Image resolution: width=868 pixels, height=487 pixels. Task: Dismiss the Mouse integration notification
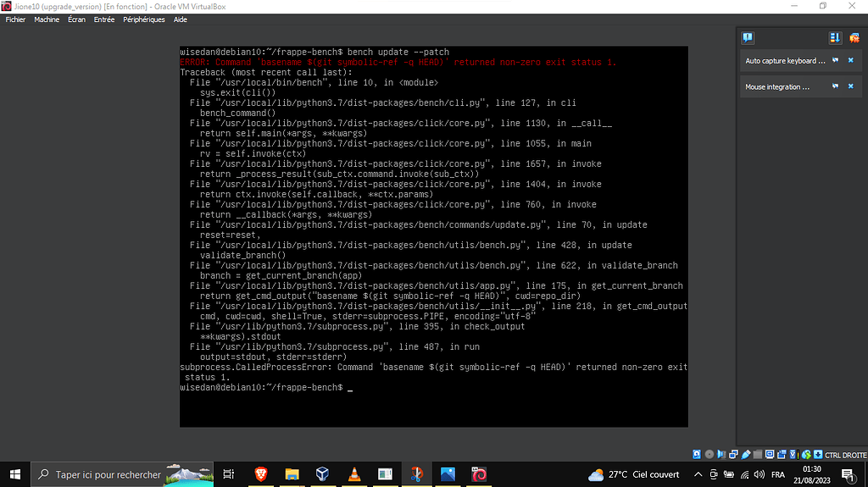[851, 86]
